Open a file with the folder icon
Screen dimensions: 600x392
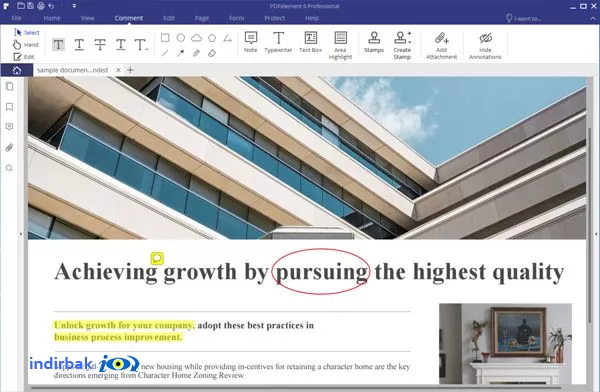tap(21, 6)
